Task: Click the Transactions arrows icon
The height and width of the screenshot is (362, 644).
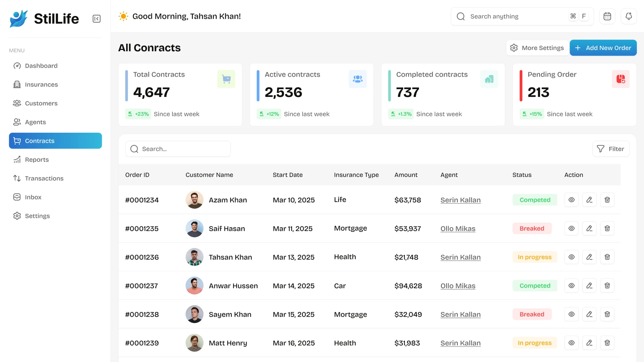Action: point(17,178)
